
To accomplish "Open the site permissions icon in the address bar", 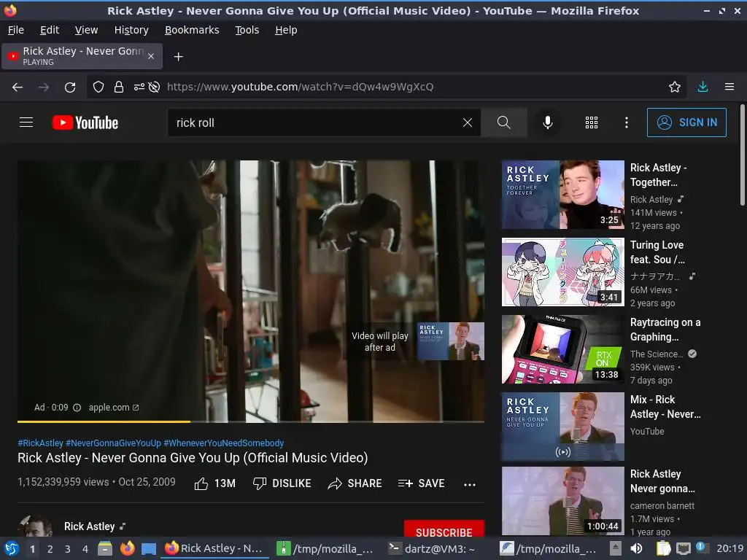I will coord(139,87).
